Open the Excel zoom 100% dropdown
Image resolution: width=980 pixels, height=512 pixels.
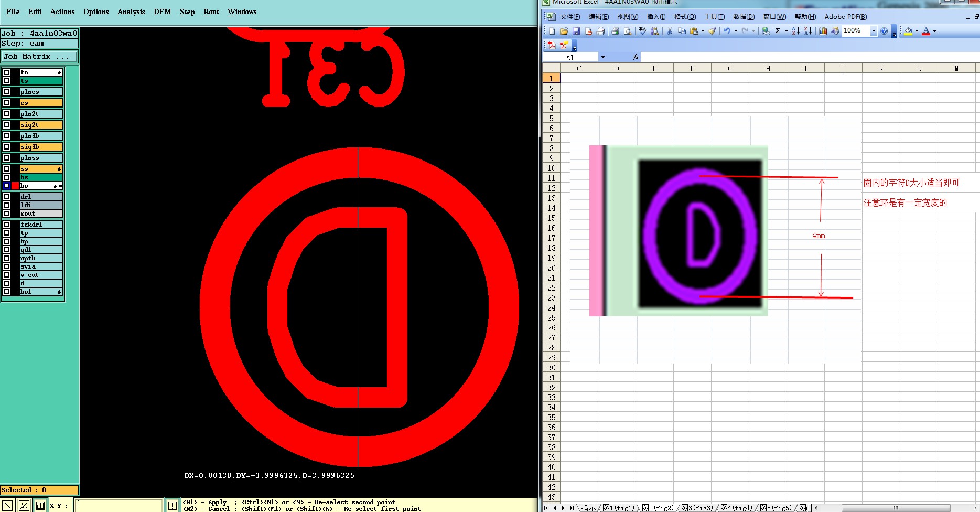tap(874, 31)
